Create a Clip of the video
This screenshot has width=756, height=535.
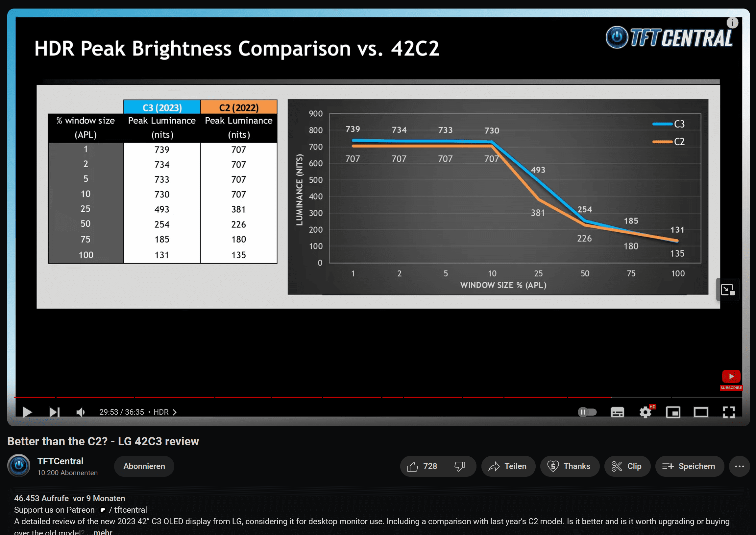click(627, 466)
